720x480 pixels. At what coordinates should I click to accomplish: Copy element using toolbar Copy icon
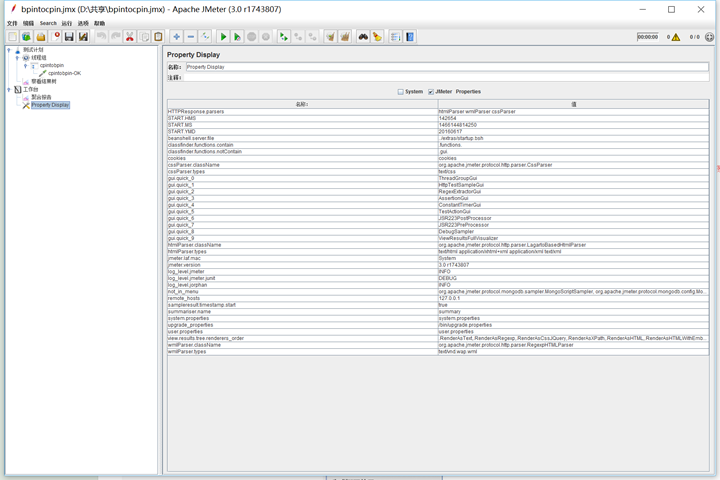pyautogui.click(x=144, y=37)
